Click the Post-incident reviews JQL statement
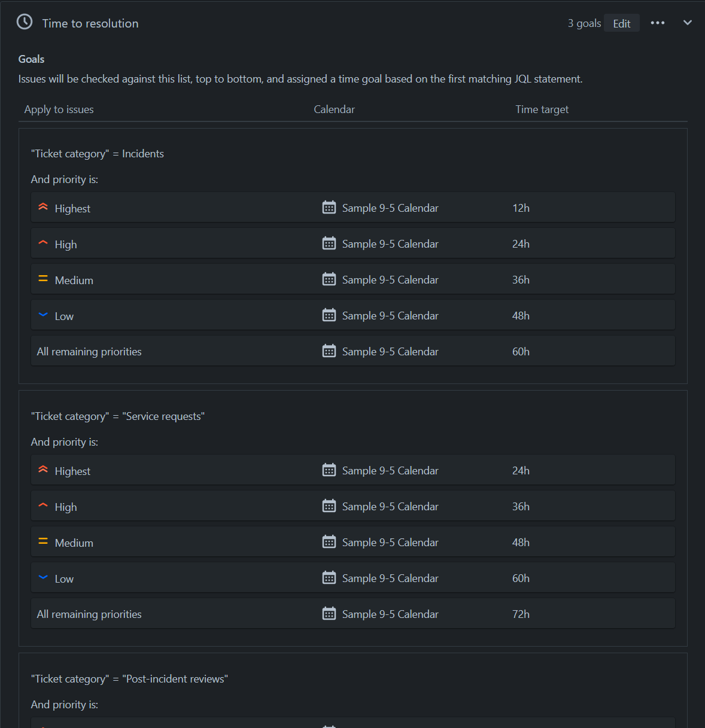This screenshot has height=728, width=705. pyautogui.click(x=129, y=679)
